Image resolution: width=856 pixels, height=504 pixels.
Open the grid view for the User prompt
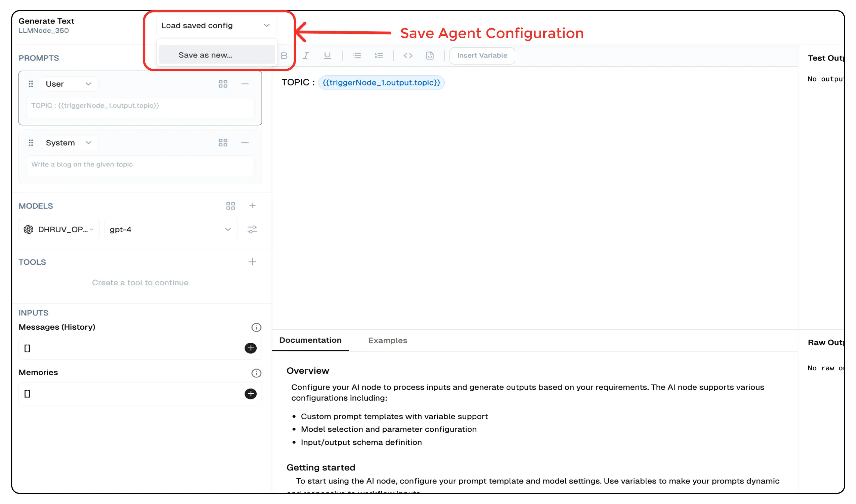click(223, 84)
